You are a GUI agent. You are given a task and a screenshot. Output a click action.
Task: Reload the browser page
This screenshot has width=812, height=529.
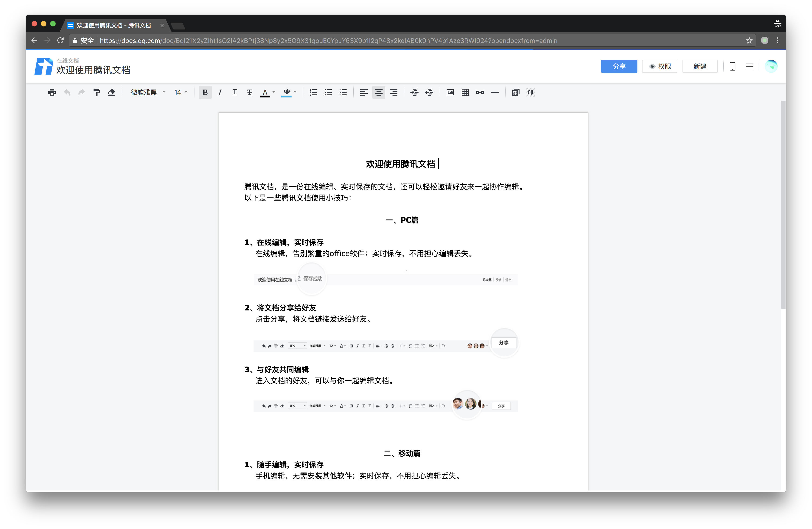pyautogui.click(x=60, y=41)
